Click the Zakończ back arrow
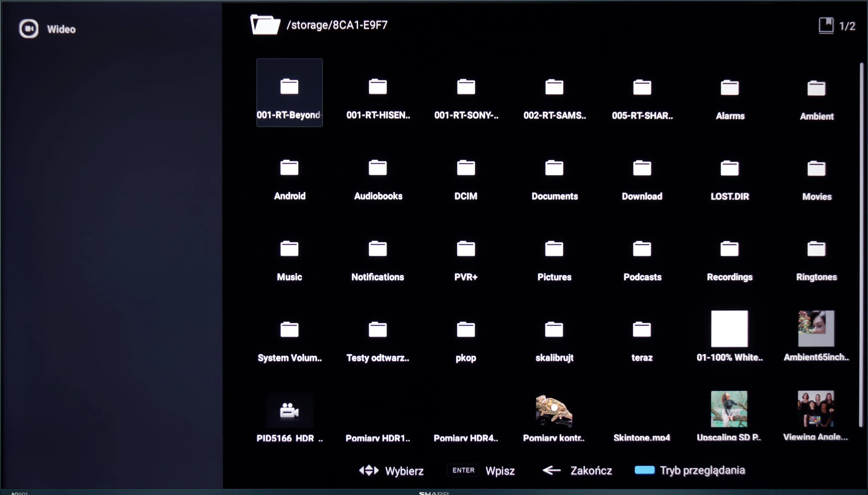This screenshot has width=868, height=495. (x=551, y=470)
